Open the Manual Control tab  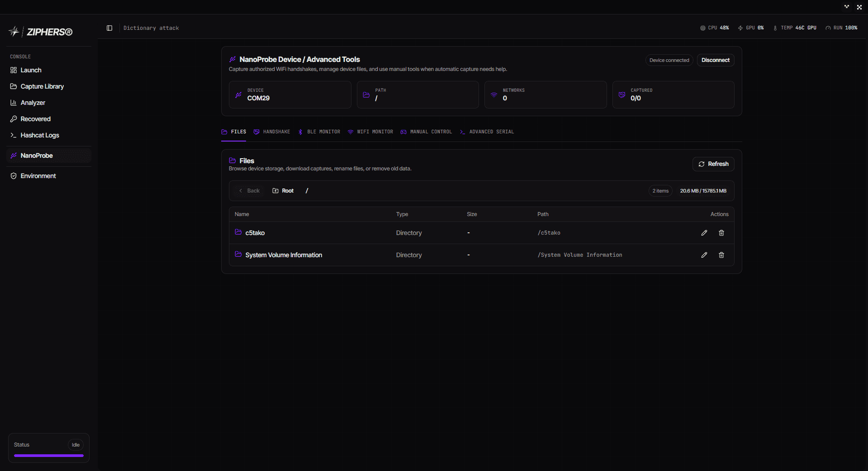pos(426,132)
